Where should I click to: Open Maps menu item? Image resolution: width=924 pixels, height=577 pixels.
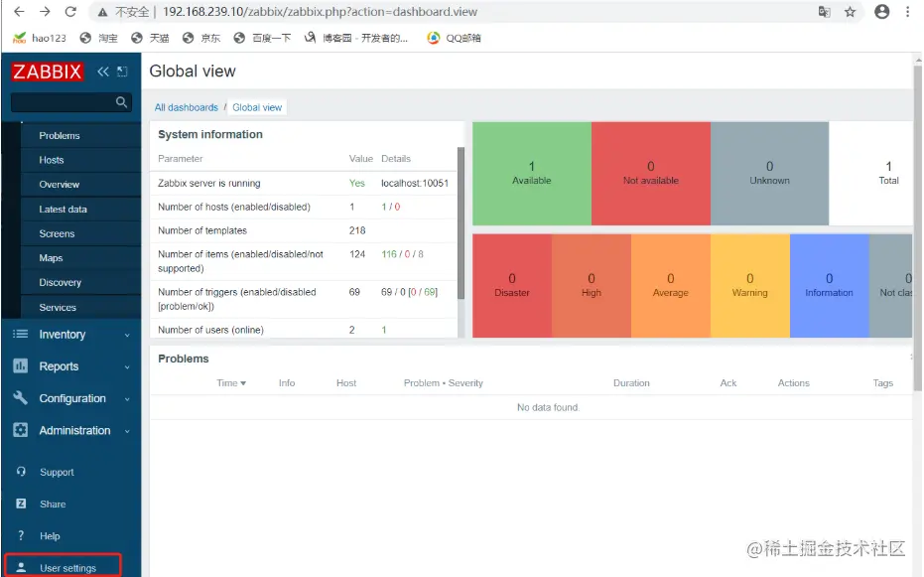[x=51, y=258]
